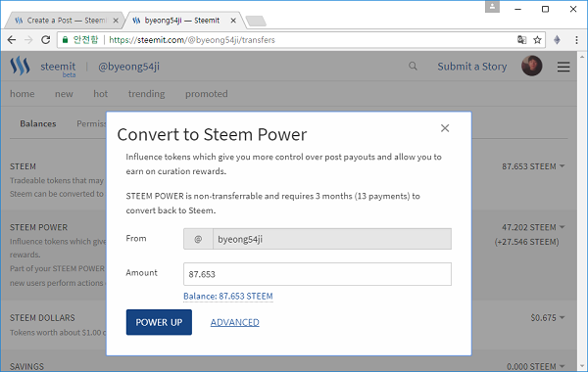
Task: Bookmark page with the star icon
Action: (537, 40)
